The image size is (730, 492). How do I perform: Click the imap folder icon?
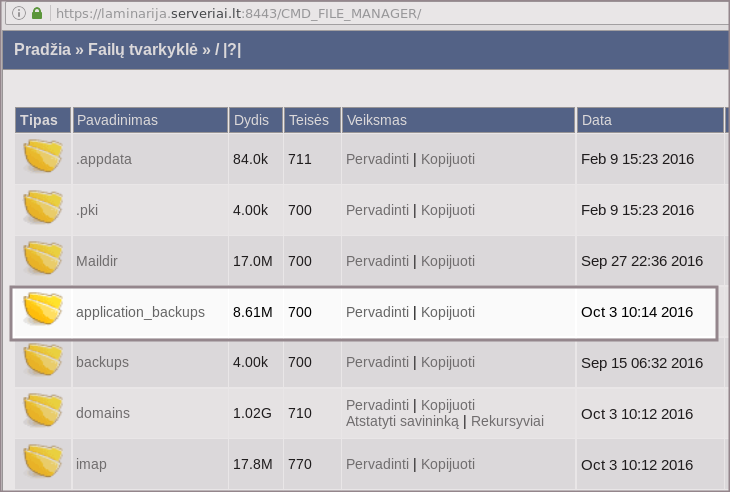coord(43,463)
